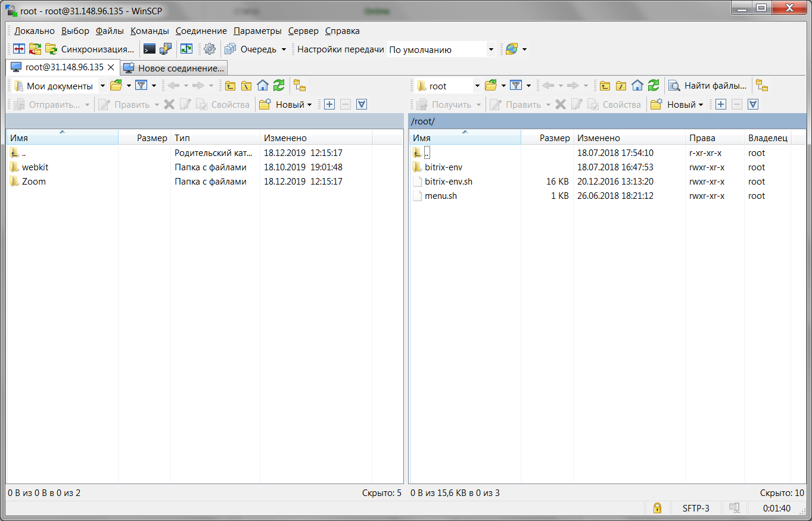
Task: Click the Скрыто: 10 remote status text
Action: tap(782, 493)
